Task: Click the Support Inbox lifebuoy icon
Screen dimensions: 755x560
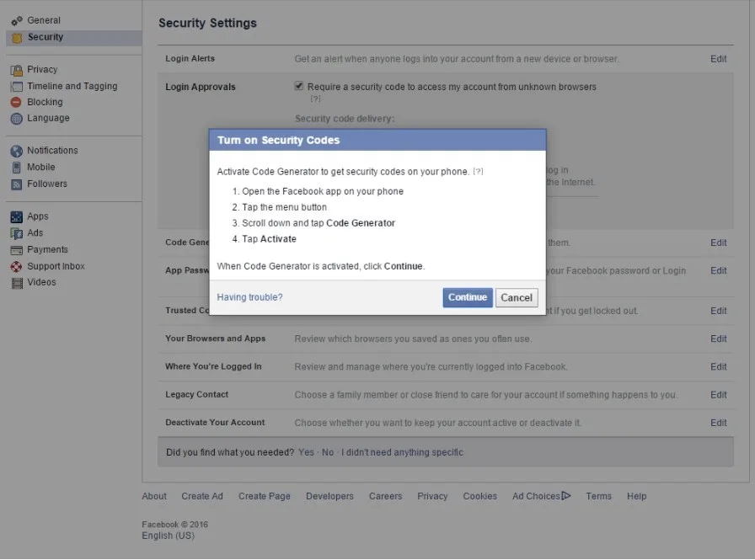Action: pyautogui.click(x=16, y=267)
